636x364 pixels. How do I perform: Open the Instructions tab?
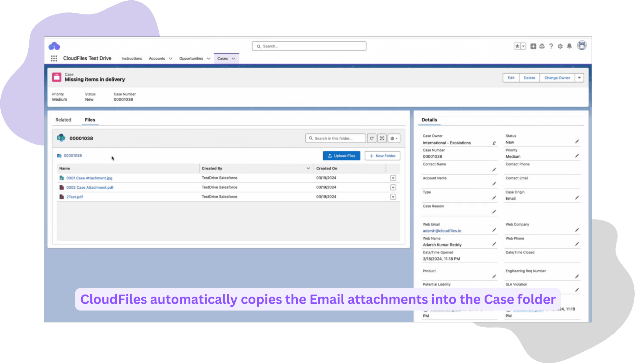(132, 58)
